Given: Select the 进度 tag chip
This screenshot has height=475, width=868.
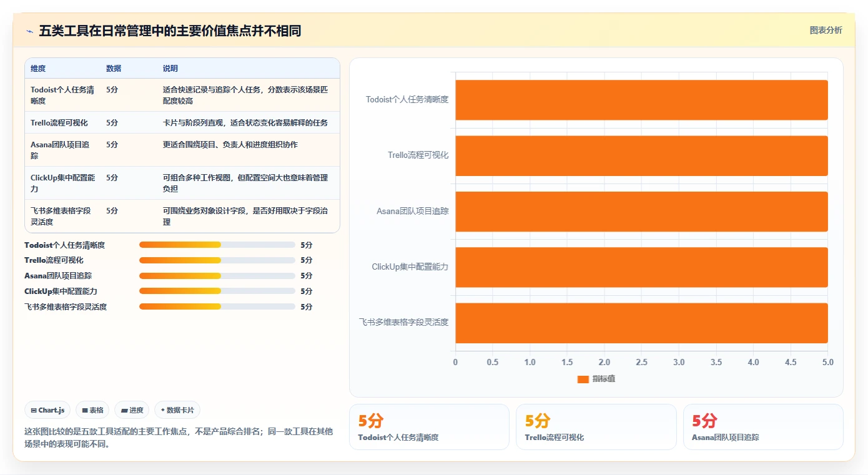Looking at the screenshot, I should [x=132, y=410].
